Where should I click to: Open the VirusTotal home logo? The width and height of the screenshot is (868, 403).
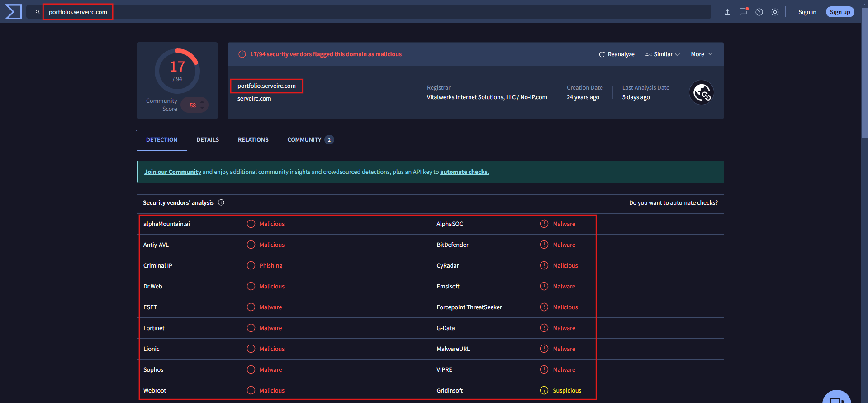tap(13, 12)
